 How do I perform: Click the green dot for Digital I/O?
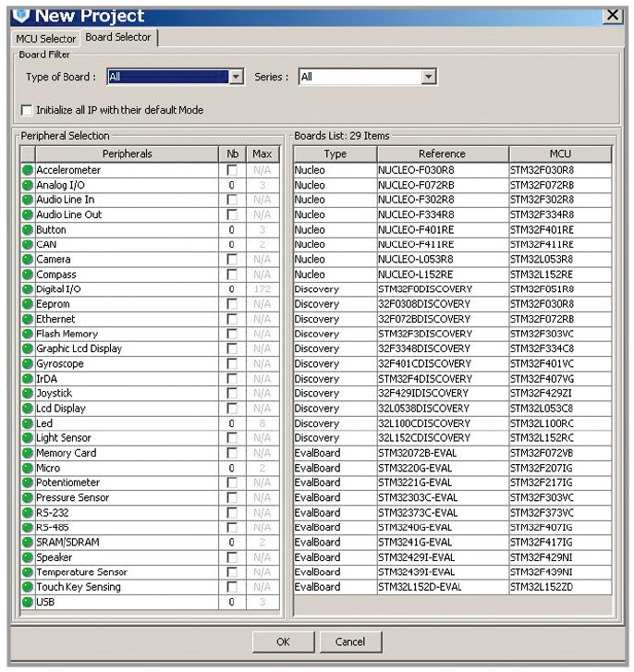tap(28, 289)
